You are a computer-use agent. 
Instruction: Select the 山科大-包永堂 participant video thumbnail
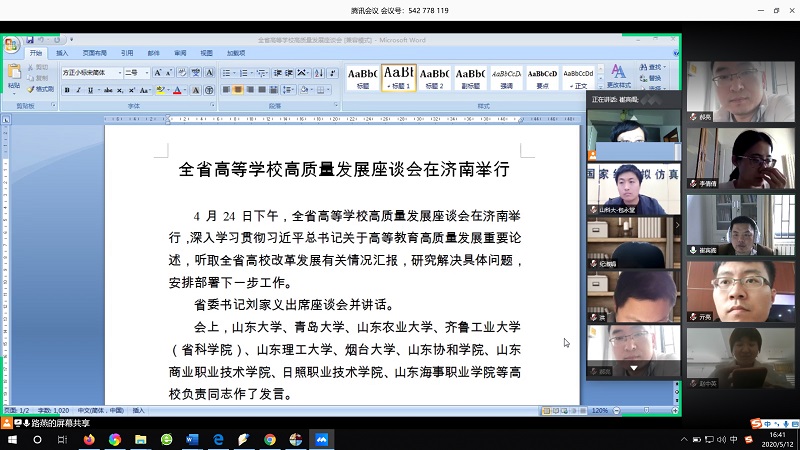coord(633,188)
